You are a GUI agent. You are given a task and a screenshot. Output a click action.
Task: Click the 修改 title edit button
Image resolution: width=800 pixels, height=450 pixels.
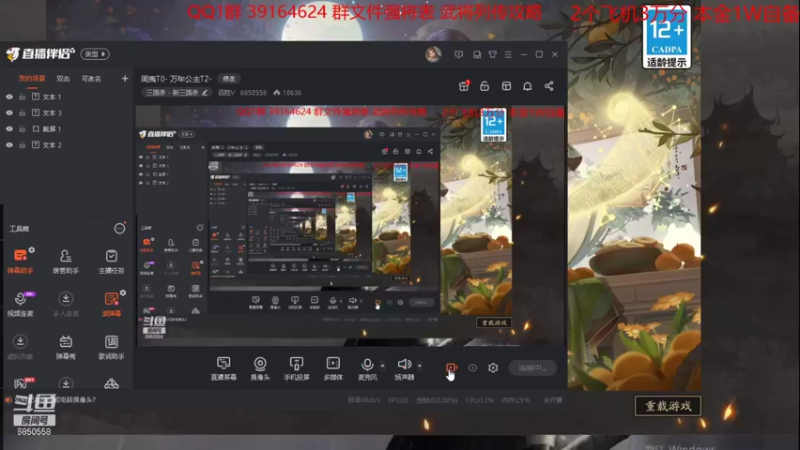point(229,79)
